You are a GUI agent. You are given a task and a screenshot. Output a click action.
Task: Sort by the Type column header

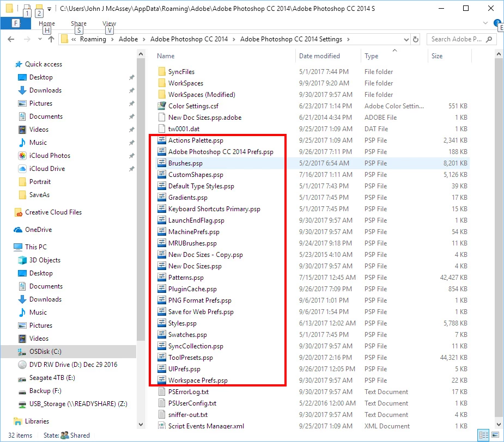click(371, 56)
